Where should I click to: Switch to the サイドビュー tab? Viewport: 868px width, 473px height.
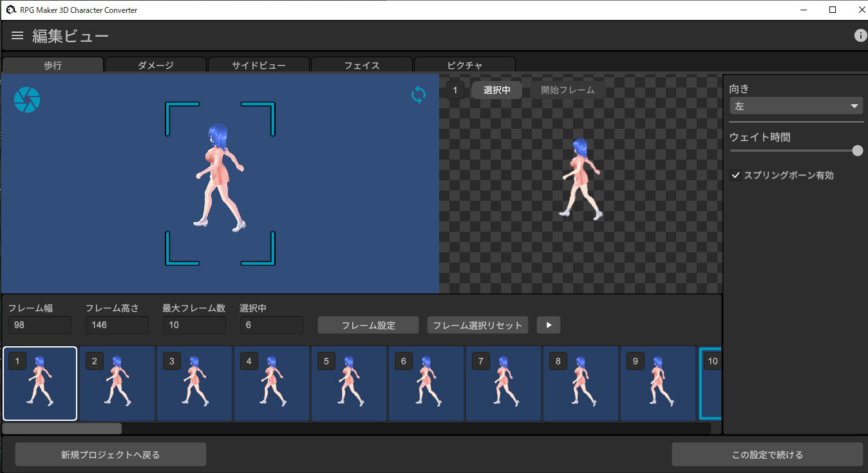(258, 64)
